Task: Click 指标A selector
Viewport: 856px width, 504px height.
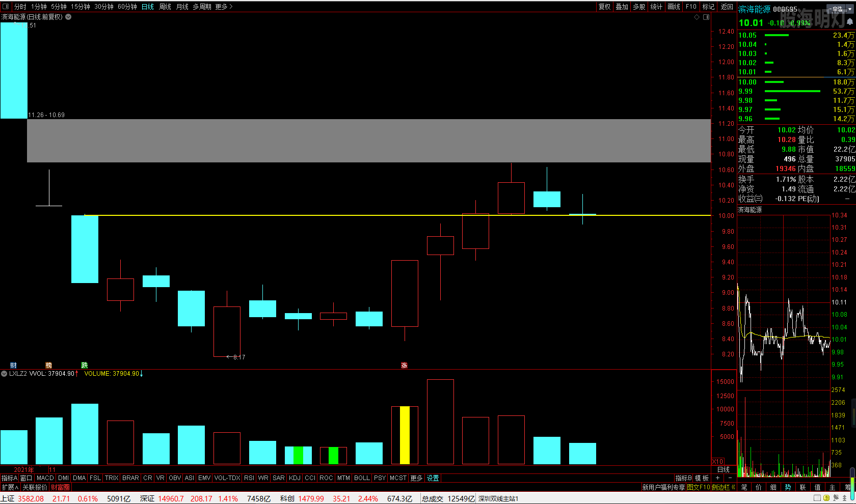Action: click(9, 478)
